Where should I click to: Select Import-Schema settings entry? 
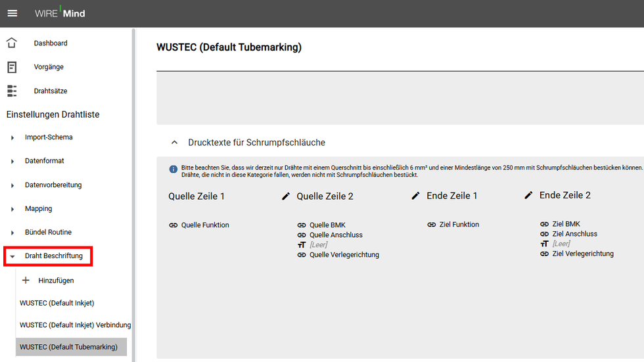(x=49, y=137)
